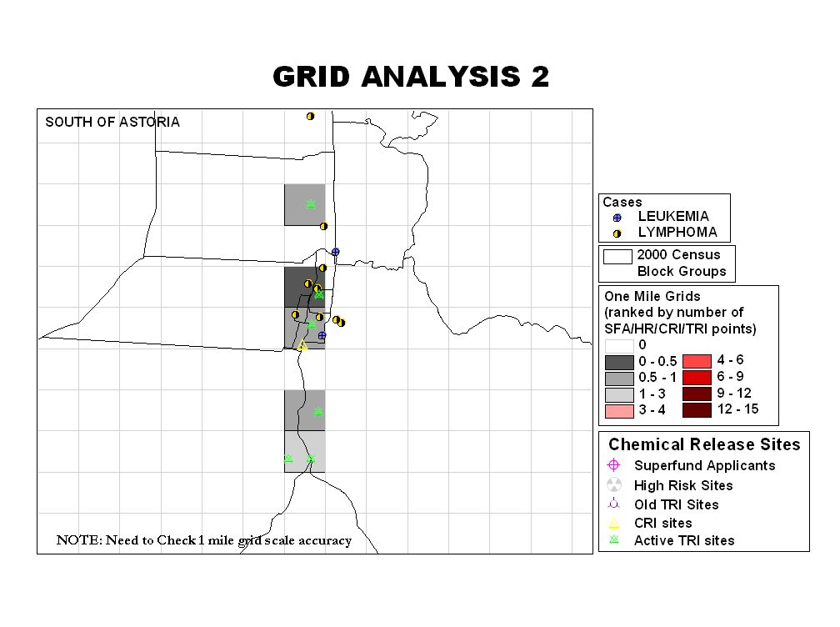Click the Lymphoma symbol in the Cases legend
This screenshot has height=627, width=840.
coord(617,233)
